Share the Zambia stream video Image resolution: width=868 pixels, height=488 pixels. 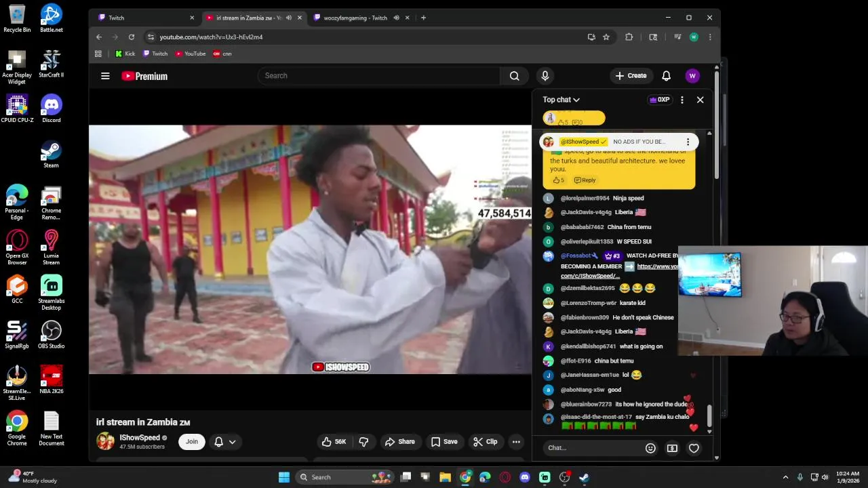400,442
